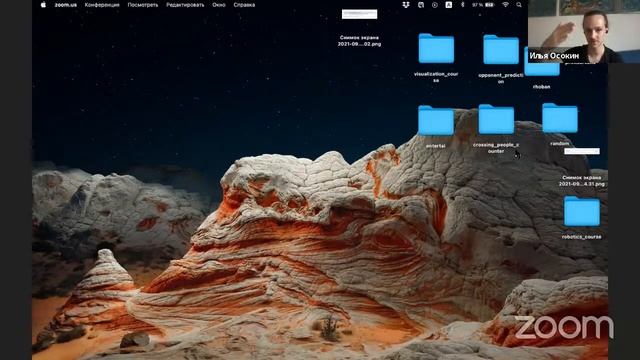Click the Bluetooth status icon

coord(462,5)
